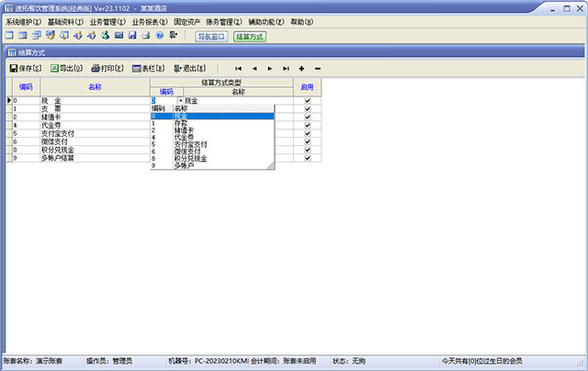The image size is (588, 371).
Task: Open the 业务报表 menu
Action: click(x=150, y=20)
